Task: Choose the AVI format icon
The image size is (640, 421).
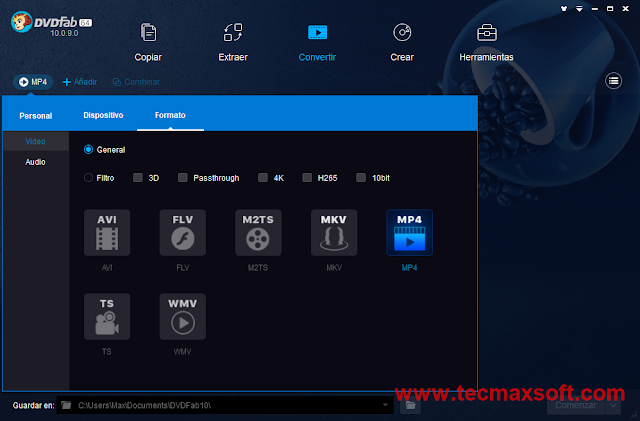Action: [x=107, y=233]
